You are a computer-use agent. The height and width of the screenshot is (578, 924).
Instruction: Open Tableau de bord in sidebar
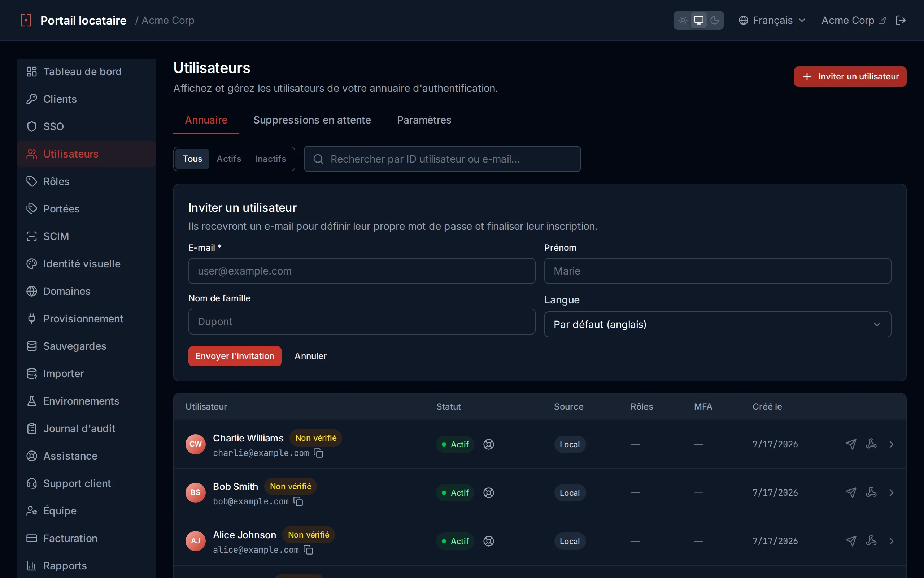pos(87,72)
